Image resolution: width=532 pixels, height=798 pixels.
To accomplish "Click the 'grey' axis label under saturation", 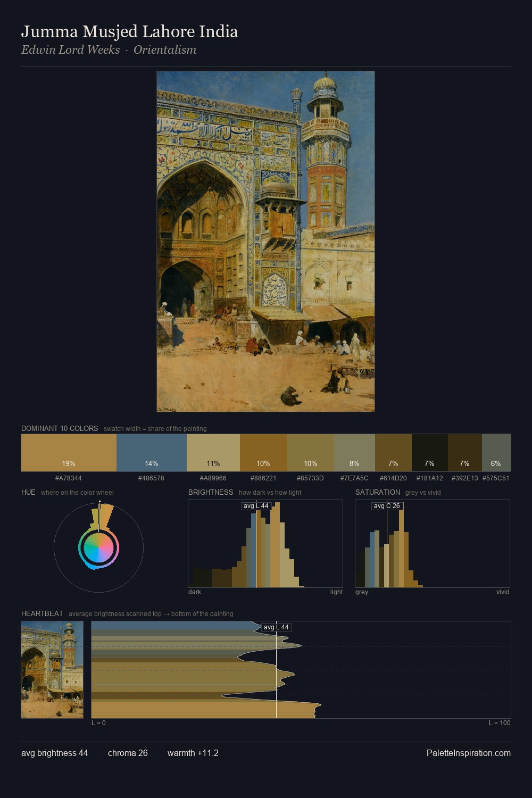I will tap(362, 592).
